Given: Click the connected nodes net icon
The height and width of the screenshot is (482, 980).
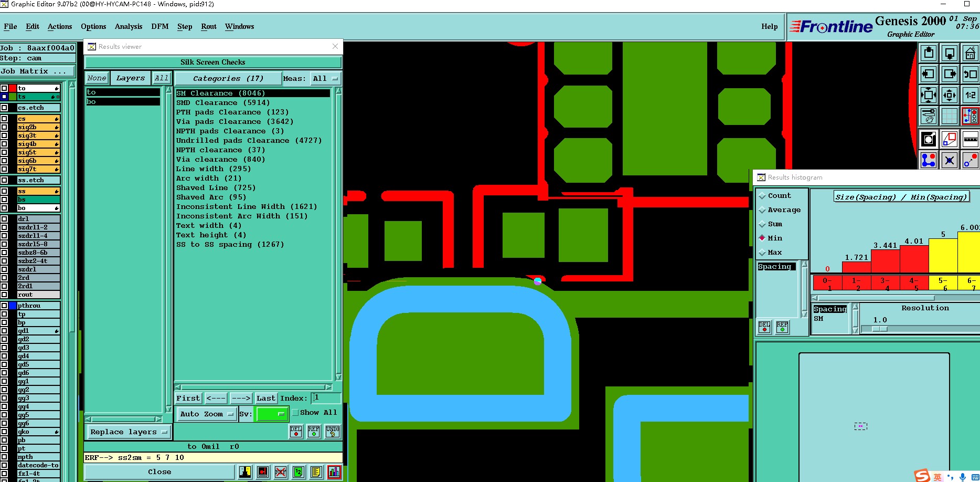Looking at the screenshot, I should click(x=929, y=160).
